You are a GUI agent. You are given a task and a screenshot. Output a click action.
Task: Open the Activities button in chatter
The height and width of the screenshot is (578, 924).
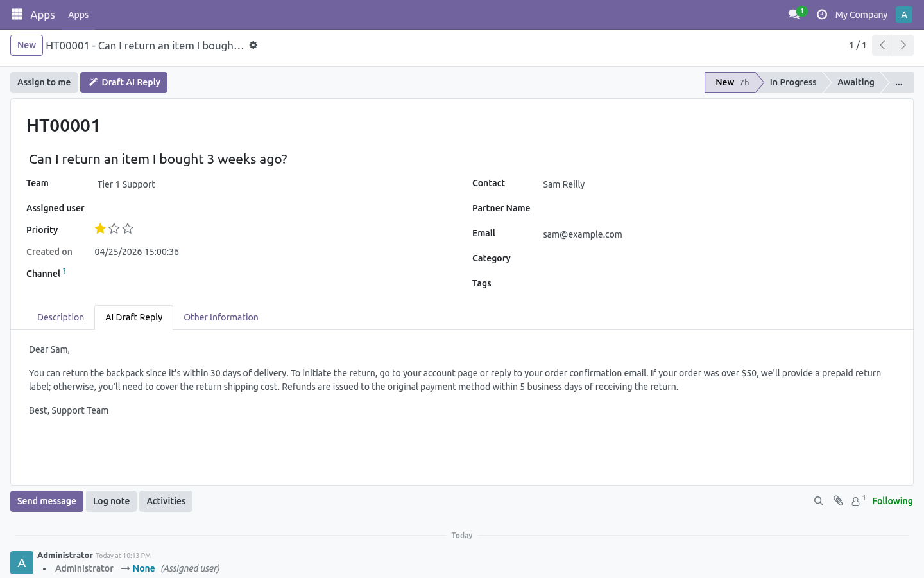point(166,501)
